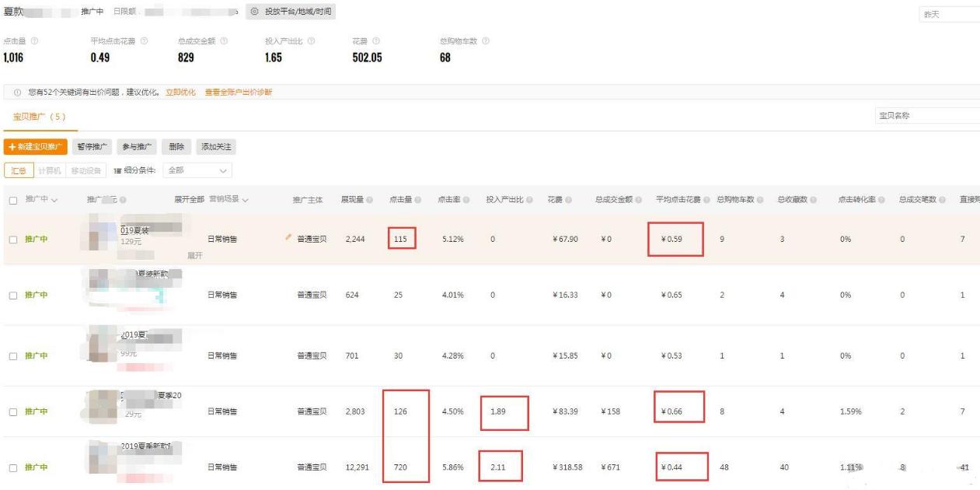Screen dimensions: 980x490
Task: Check the last row's selection checkbox
Action: click(x=12, y=467)
